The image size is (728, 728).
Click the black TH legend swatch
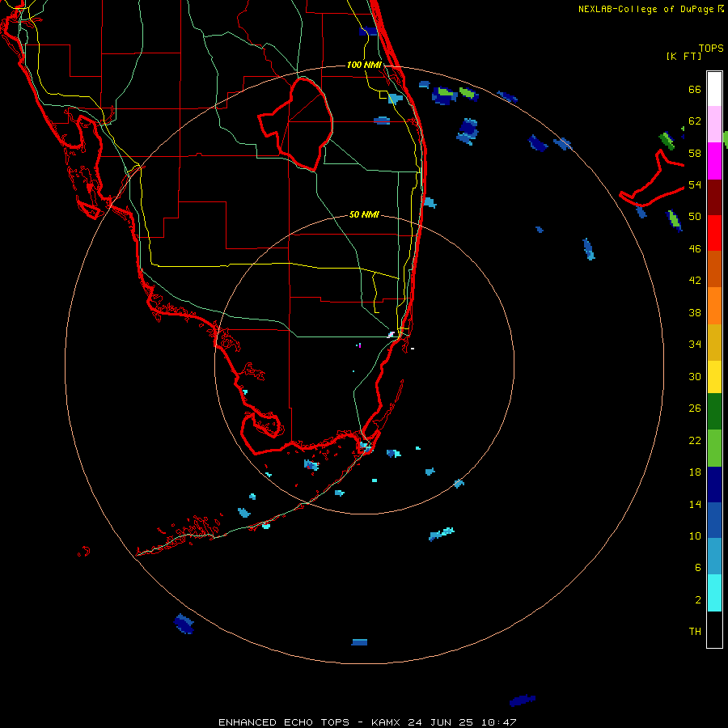click(x=714, y=629)
